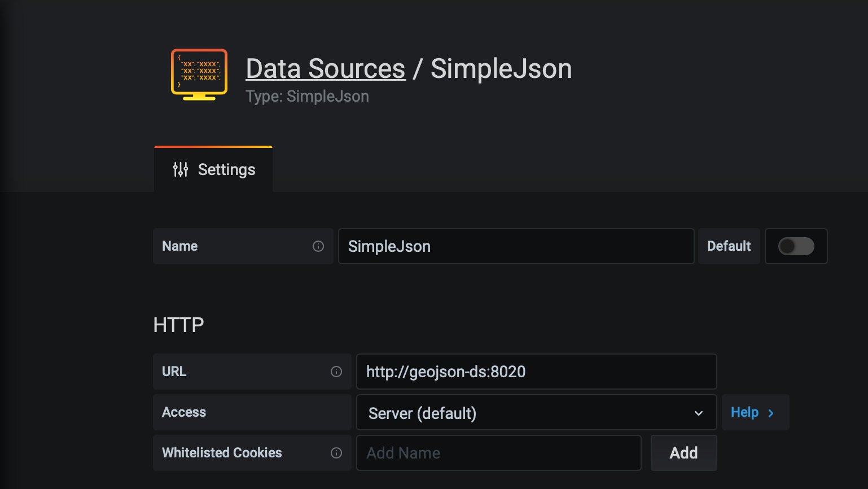This screenshot has height=489, width=868.
Task: Click the Add button for whitelisted cookies
Action: coord(683,453)
